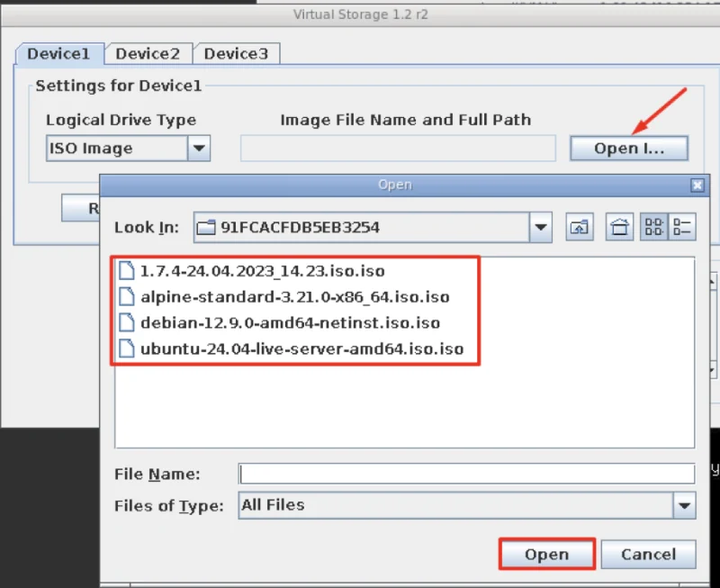Switch to Details view icon

pos(682,228)
